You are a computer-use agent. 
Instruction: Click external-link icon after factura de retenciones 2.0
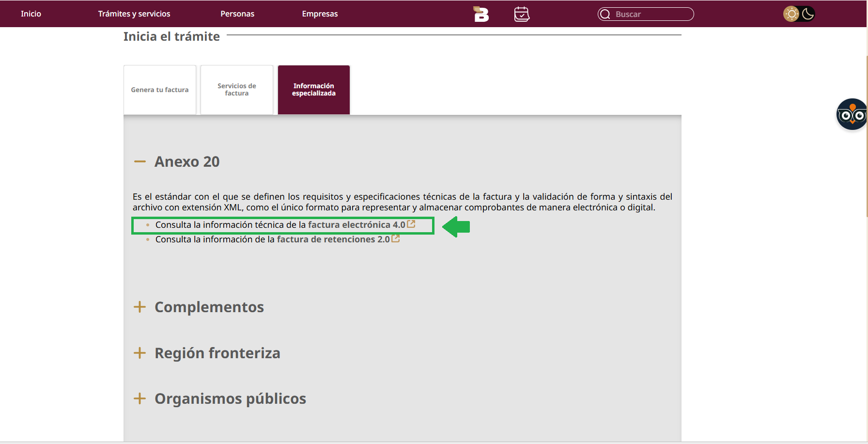pos(396,238)
